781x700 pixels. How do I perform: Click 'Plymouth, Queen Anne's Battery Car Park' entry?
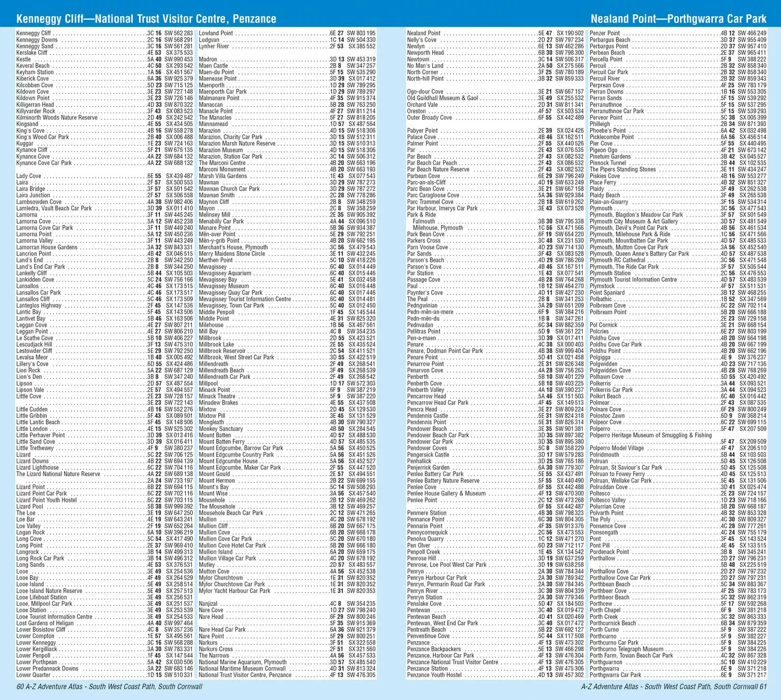click(678, 253)
